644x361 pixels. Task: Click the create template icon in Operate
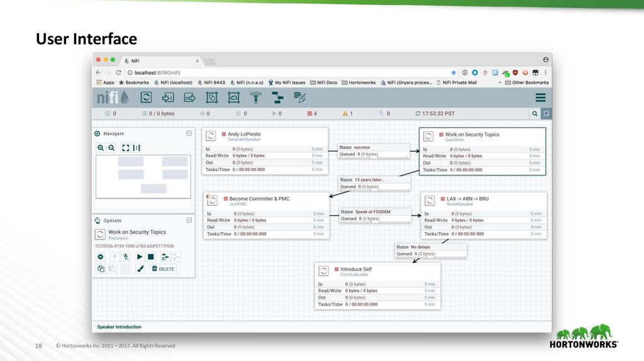(x=165, y=257)
